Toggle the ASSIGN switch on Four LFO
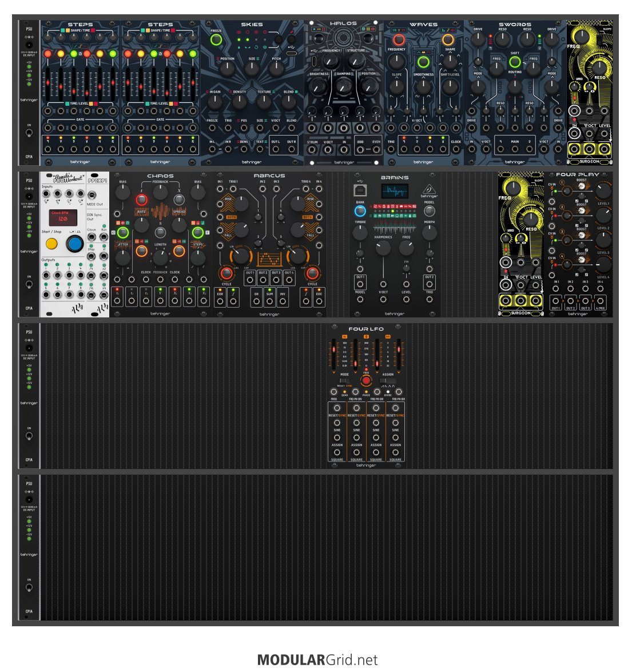 click(x=388, y=380)
